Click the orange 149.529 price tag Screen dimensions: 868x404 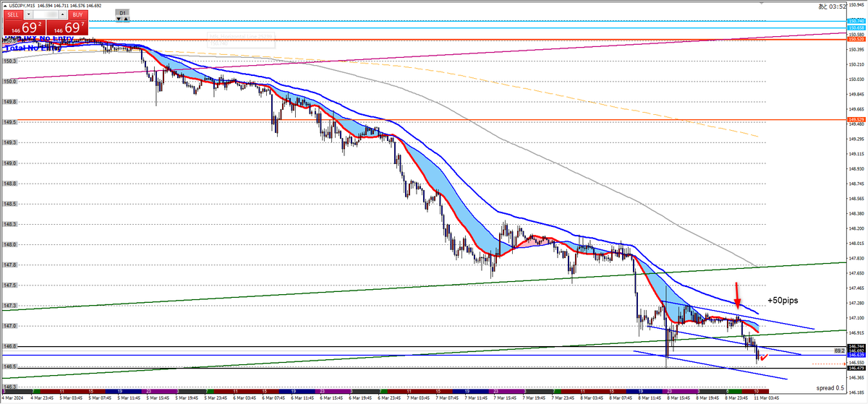(x=856, y=119)
